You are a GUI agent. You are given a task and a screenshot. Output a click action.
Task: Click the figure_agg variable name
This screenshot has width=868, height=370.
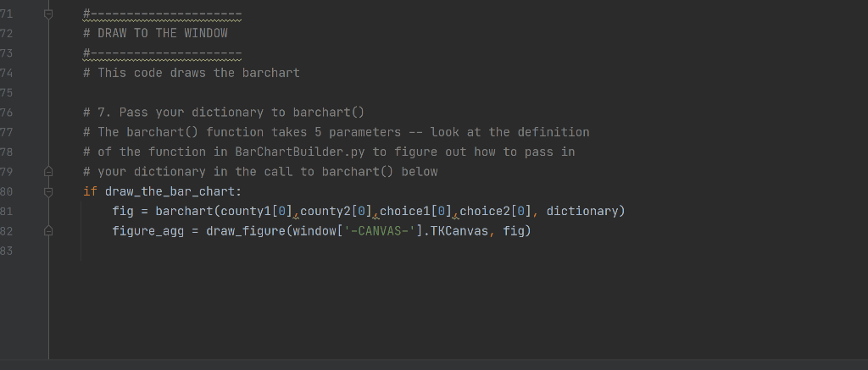(148, 231)
